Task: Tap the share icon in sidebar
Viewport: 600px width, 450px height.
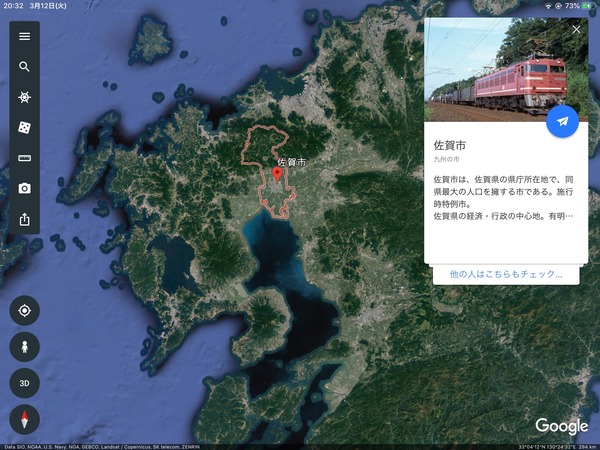Action: tap(24, 219)
